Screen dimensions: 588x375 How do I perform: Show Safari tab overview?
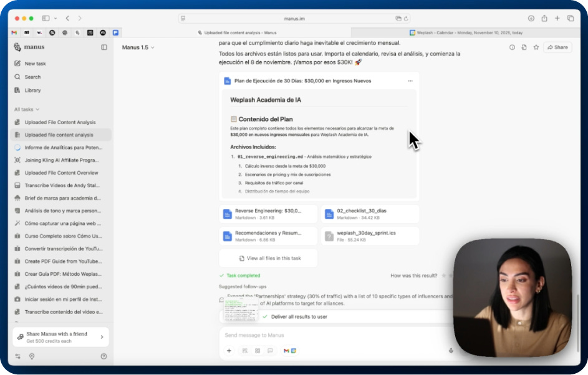(571, 18)
